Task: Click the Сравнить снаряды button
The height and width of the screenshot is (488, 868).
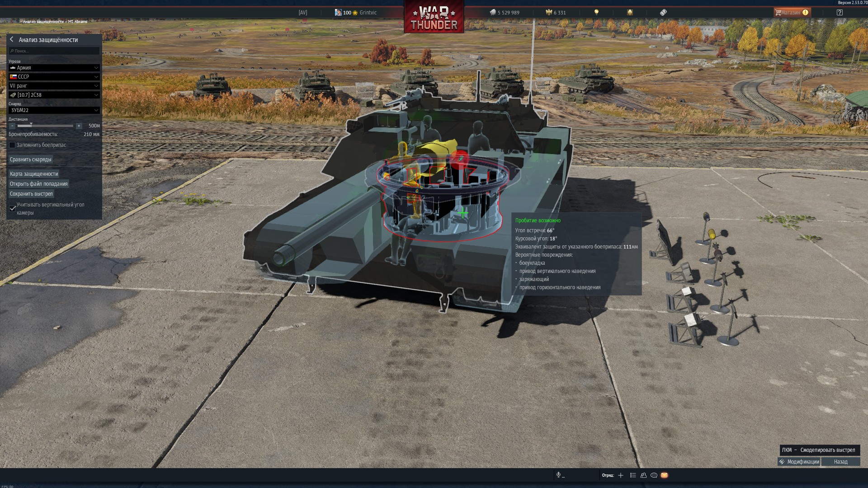Action: pyautogui.click(x=31, y=160)
